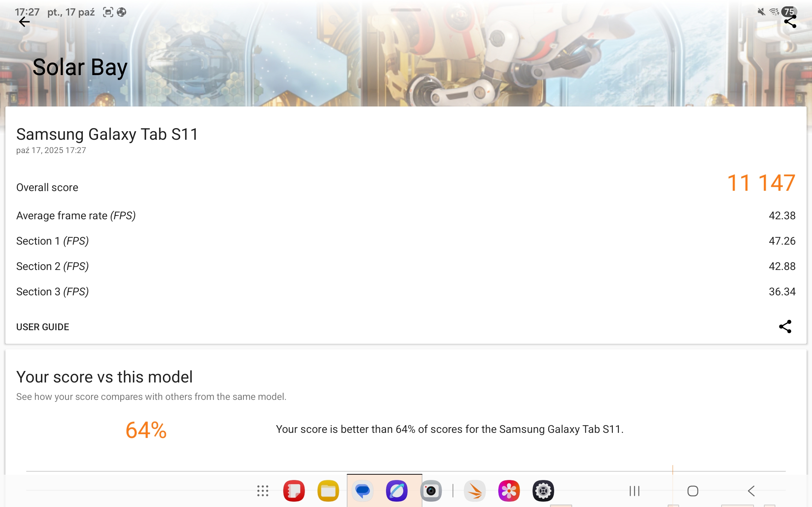The height and width of the screenshot is (507, 812).
Task: Go back using the top-left arrow
Action: [x=24, y=22]
